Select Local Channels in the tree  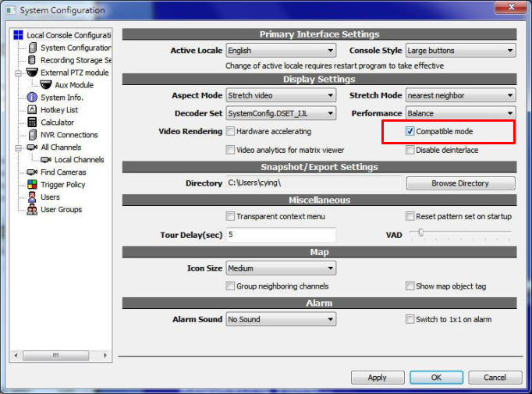(79, 160)
